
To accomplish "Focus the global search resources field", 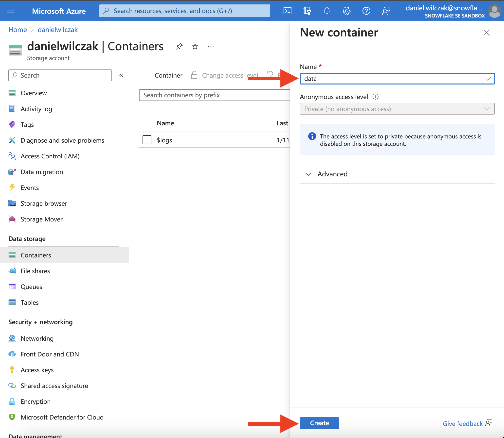I will (184, 11).
